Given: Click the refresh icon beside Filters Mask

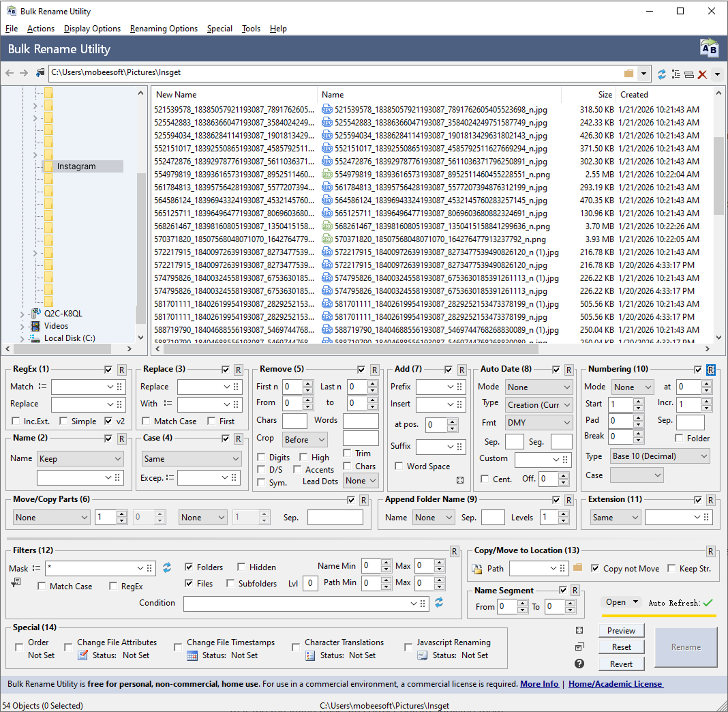Looking at the screenshot, I should 167,567.
